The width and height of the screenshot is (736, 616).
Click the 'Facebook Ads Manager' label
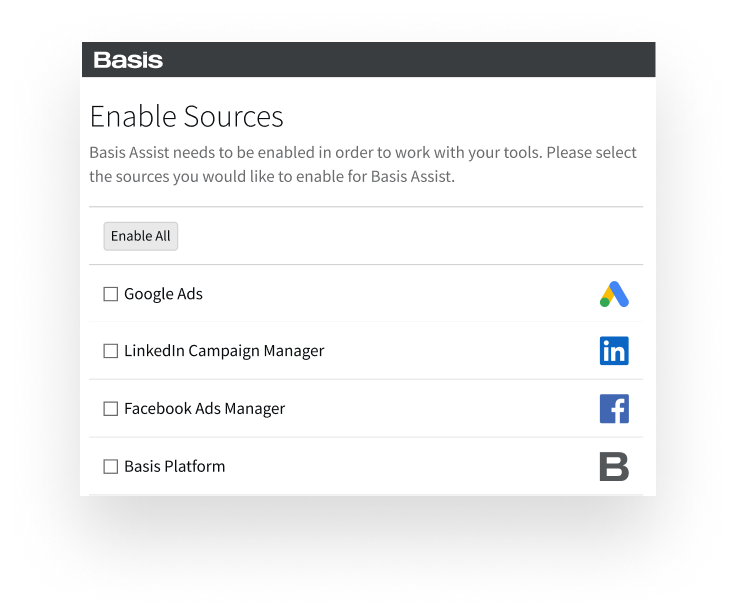pyautogui.click(x=205, y=408)
